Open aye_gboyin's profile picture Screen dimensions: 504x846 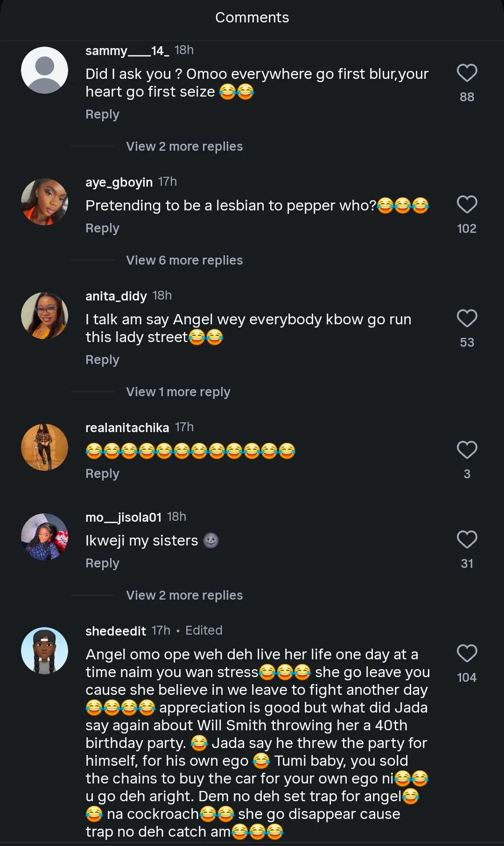[45, 202]
